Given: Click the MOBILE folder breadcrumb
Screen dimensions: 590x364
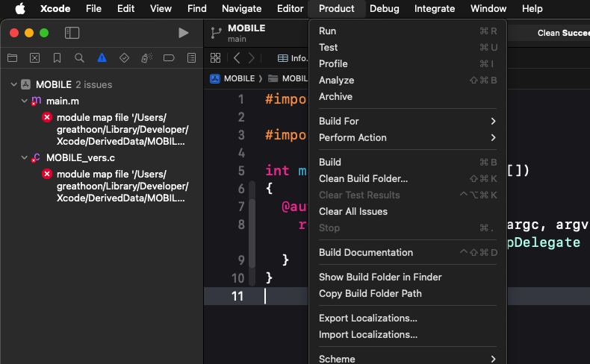Looking at the screenshot, I should point(288,78).
